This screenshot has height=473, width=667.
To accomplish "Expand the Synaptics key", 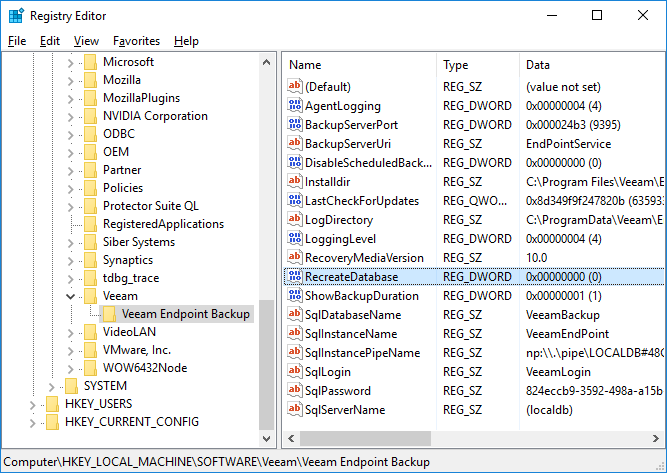I will 71,260.
